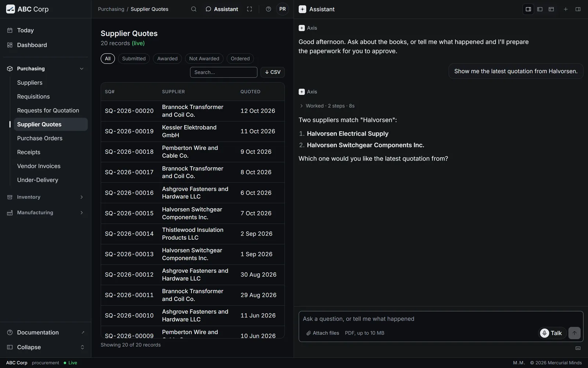Click the Today calendar icon

click(x=10, y=30)
